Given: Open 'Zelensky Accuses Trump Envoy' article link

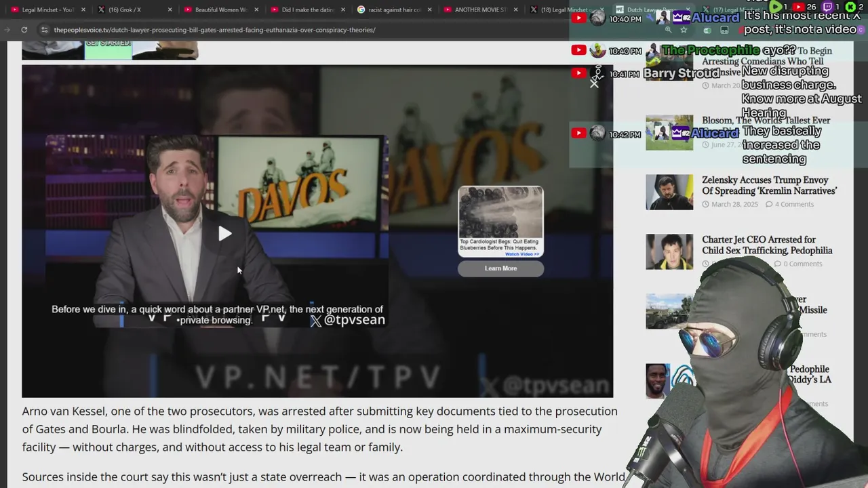Looking at the screenshot, I should 769,185.
